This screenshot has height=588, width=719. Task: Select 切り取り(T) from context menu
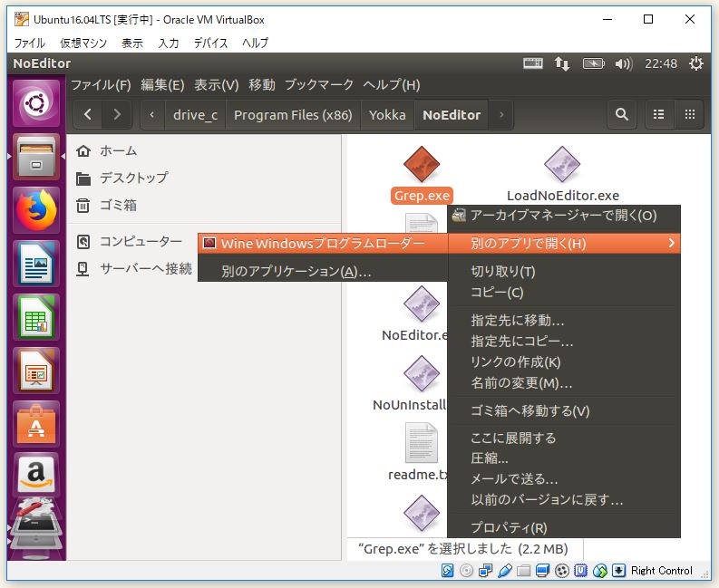tap(564, 272)
